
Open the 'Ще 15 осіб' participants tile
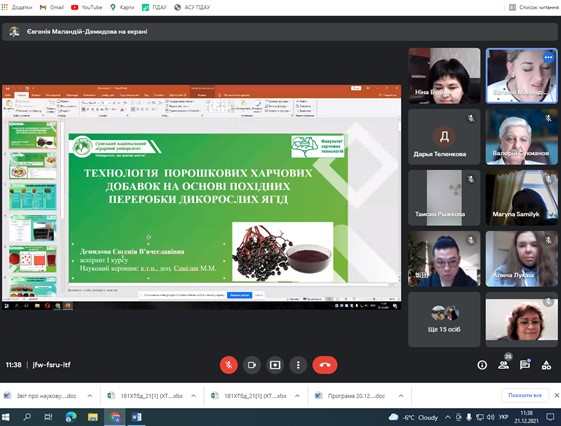(444, 319)
